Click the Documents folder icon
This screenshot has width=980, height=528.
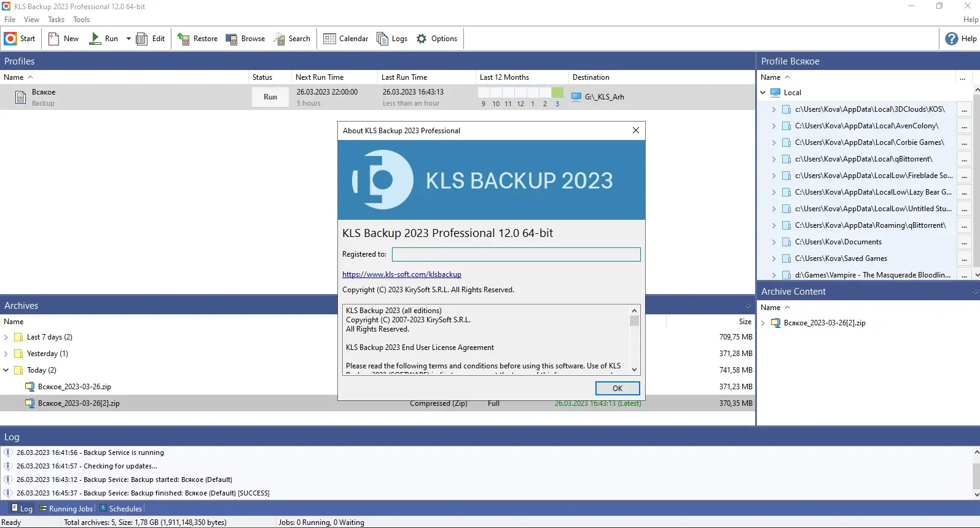(x=786, y=242)
